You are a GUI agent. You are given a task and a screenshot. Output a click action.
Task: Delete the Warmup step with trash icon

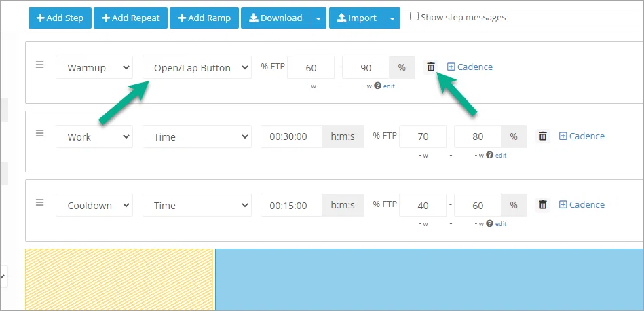tap(430, 67)
